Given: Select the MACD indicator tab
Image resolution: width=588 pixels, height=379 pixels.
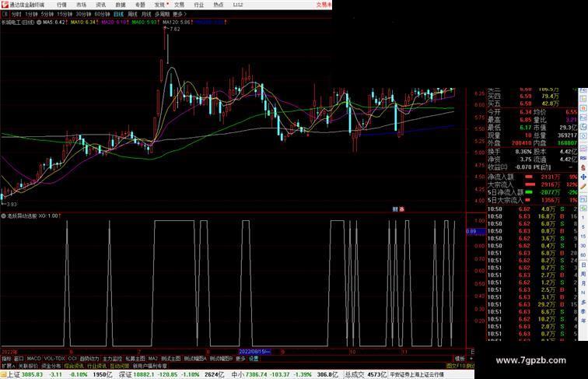Looking at the screenshot, I should coord(33,359).
